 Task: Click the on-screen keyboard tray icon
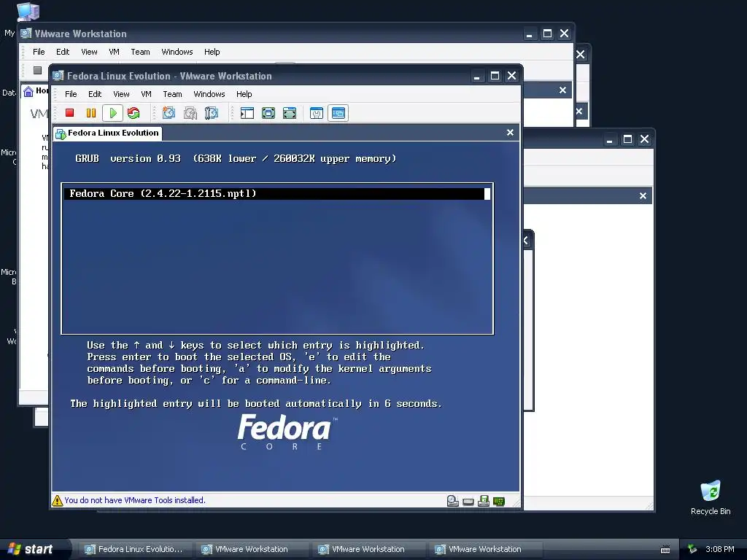pos(665,550)
